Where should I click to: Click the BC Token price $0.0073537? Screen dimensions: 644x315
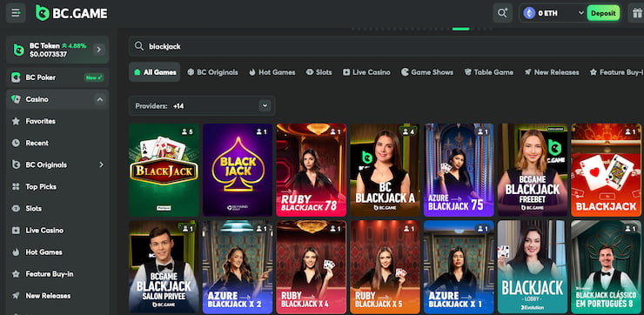tap(48, 54)
